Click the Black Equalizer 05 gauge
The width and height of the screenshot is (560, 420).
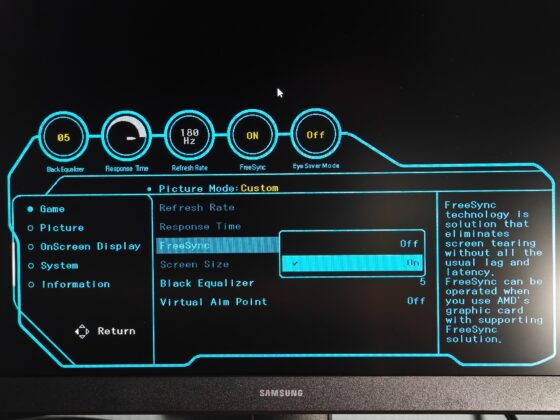pyautogui.click(x=64, y=137)
